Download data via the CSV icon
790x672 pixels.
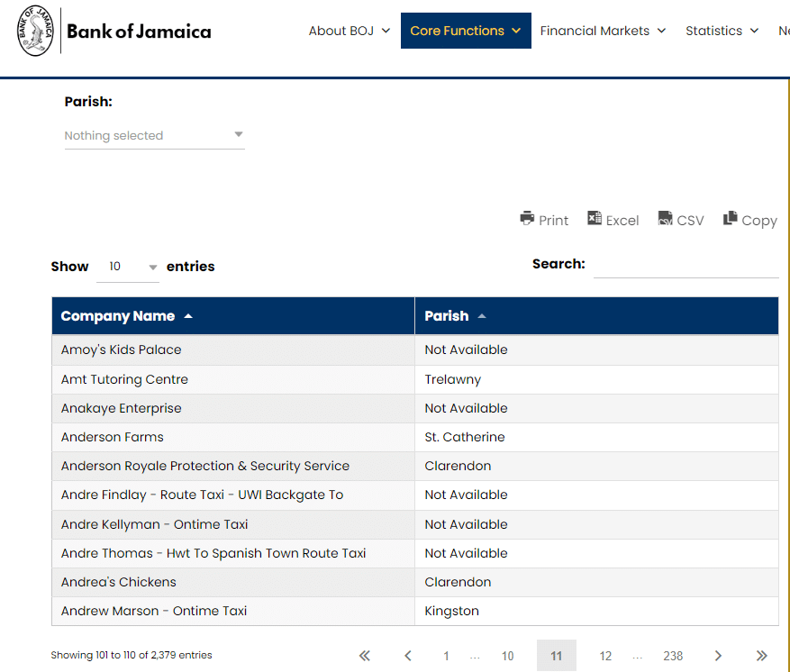click(666, 219)
